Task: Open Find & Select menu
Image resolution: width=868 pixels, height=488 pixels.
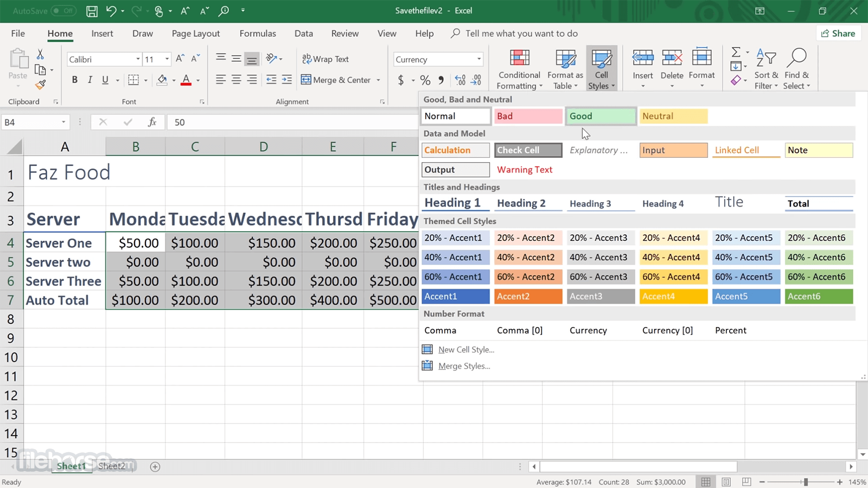Action: [x=796, y=69]
